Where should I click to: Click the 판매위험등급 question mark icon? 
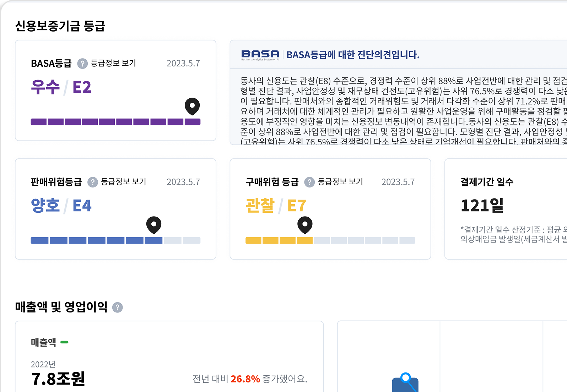click(93, 182)
